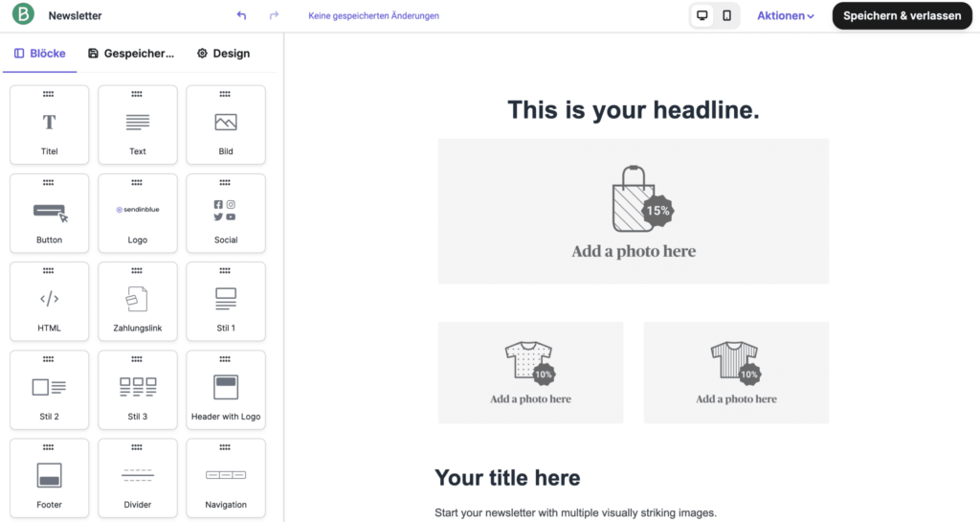Select the Zahlungslink block
980x522 pixels.
click(138, 301)
